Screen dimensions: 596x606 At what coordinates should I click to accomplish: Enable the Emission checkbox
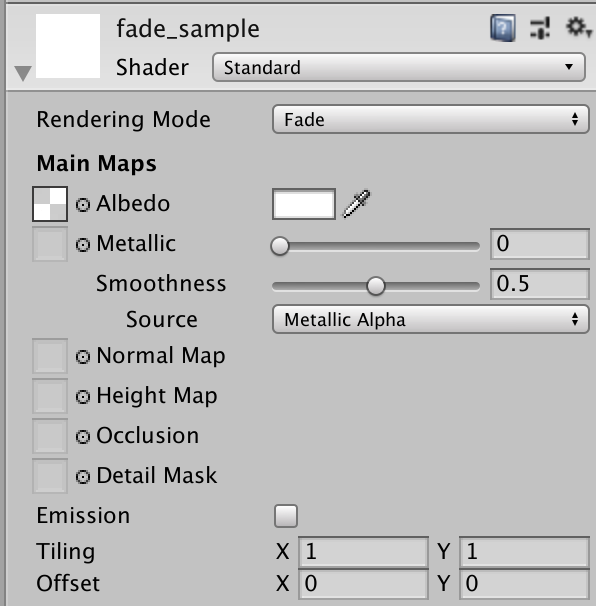point(286,516)
